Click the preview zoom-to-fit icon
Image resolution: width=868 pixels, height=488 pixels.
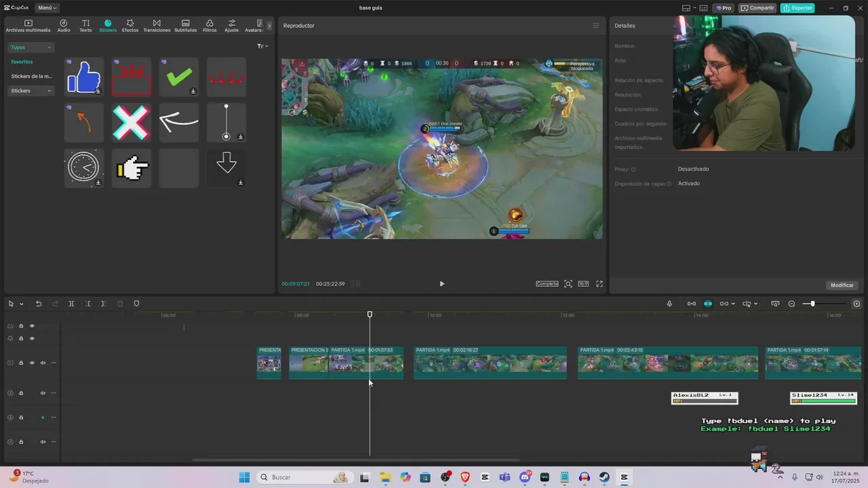click(x=568, y=284)
